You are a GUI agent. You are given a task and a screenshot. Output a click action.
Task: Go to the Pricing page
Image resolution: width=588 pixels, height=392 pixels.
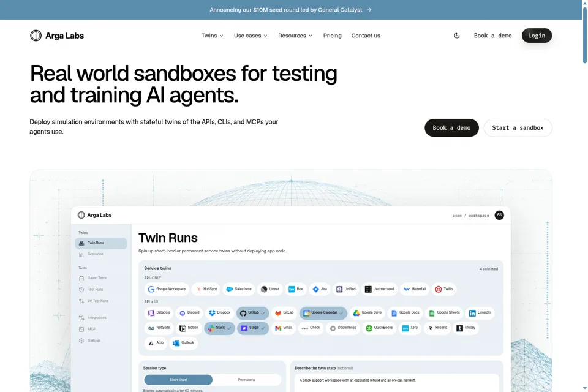[332, 36]
